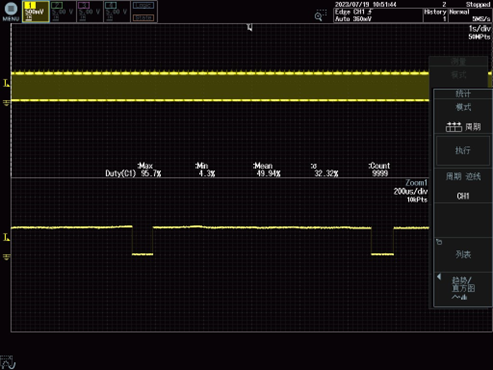Enable the cyan channel 4 box
Image resolution: width=493 pixels, height=370 pixels.
117,12
